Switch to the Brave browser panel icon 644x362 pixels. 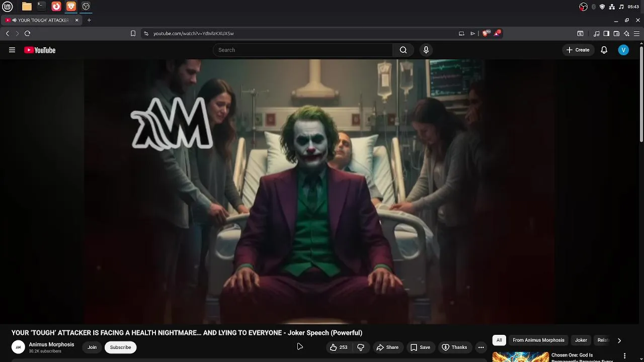71,7
